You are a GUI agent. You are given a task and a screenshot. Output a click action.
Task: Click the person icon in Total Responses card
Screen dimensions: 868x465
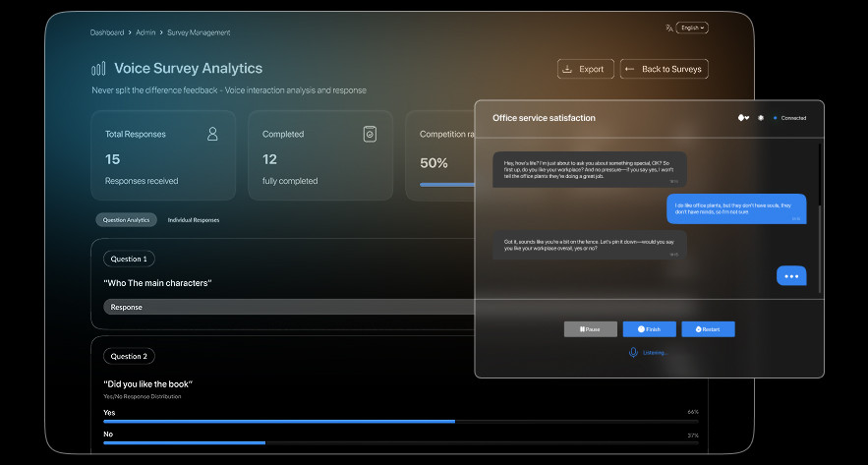click(x=212, y=134)
